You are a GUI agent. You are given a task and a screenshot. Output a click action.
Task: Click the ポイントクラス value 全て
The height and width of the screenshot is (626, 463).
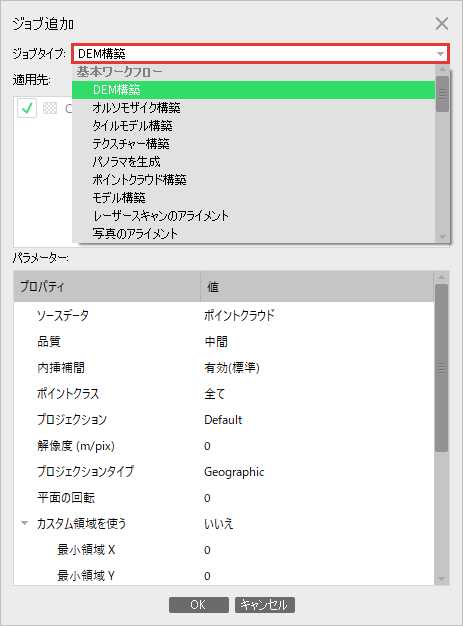215,394
